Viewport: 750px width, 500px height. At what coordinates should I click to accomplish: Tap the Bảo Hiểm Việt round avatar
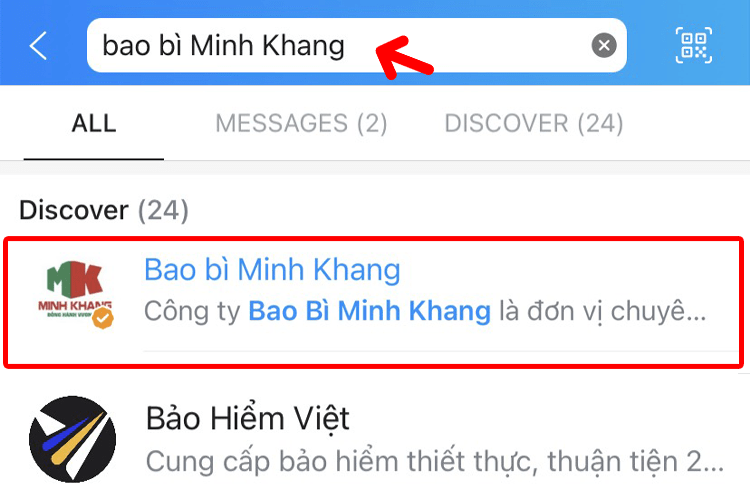(72, 439)
